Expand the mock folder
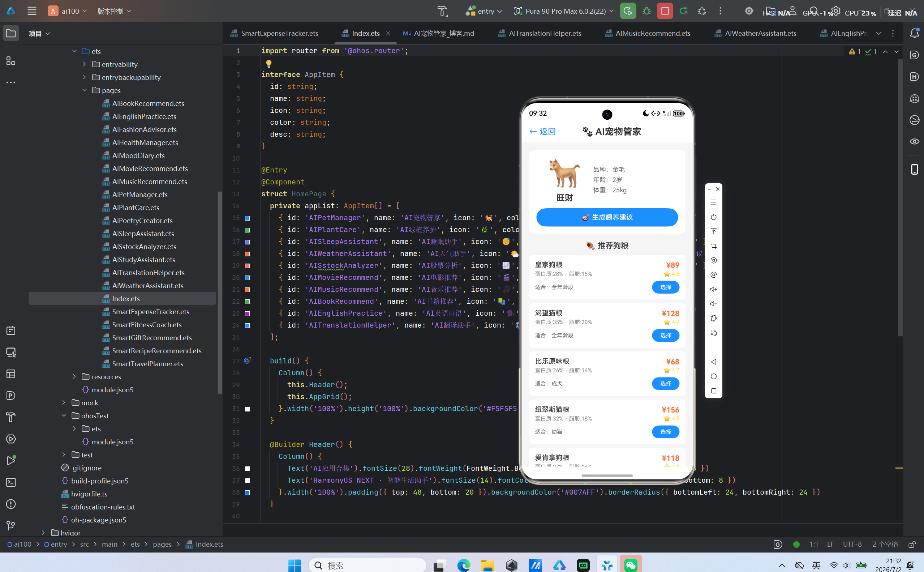The width and height of the screenshot is (924, 572). click(64, 402)
